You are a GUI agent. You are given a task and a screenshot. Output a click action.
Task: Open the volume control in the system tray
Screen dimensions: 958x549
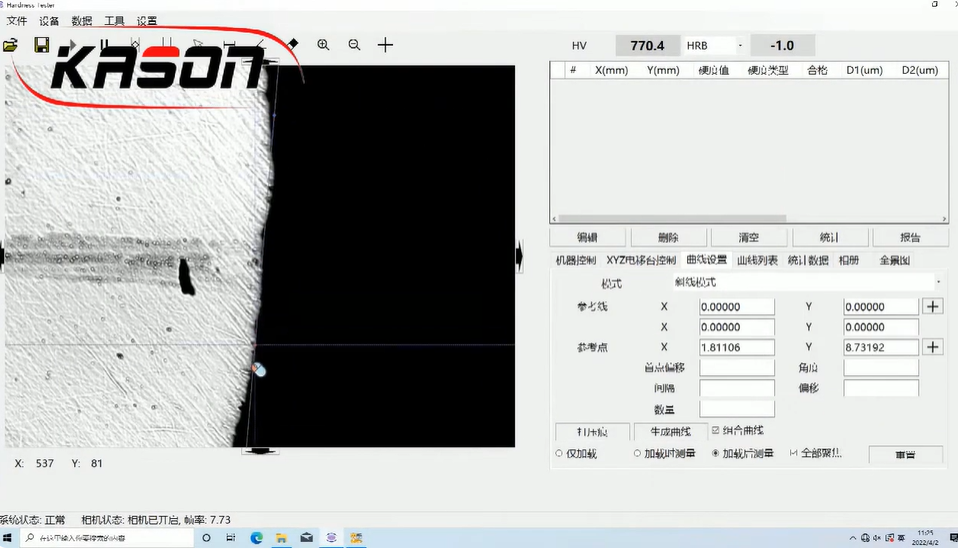point(877,538)
